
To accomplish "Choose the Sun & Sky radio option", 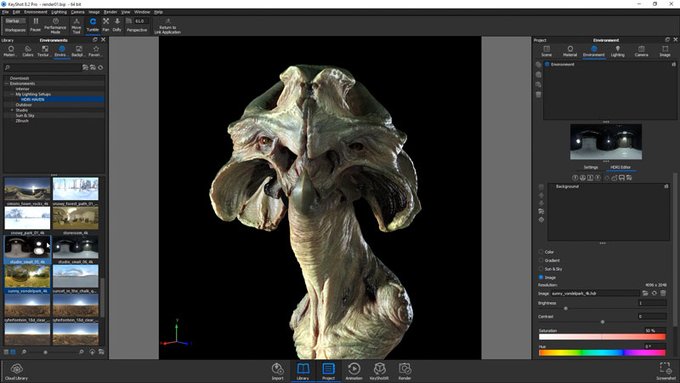I will (x=541, y=269).
